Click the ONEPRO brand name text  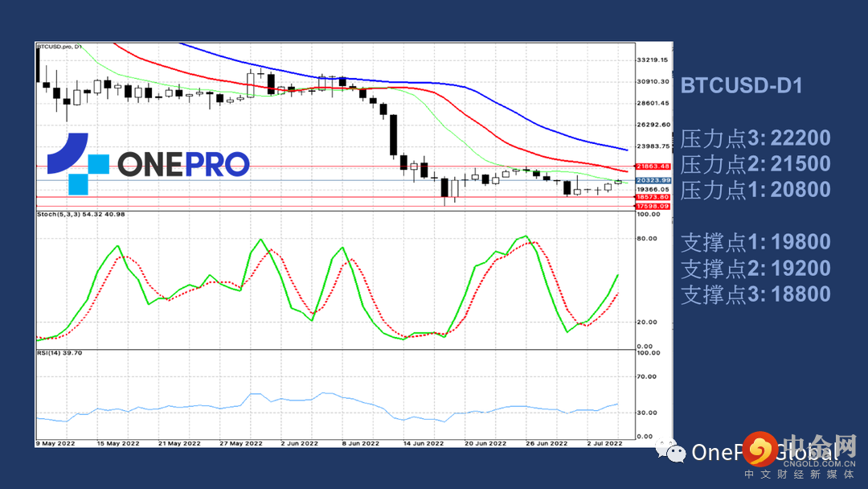(x=183, y=164)
